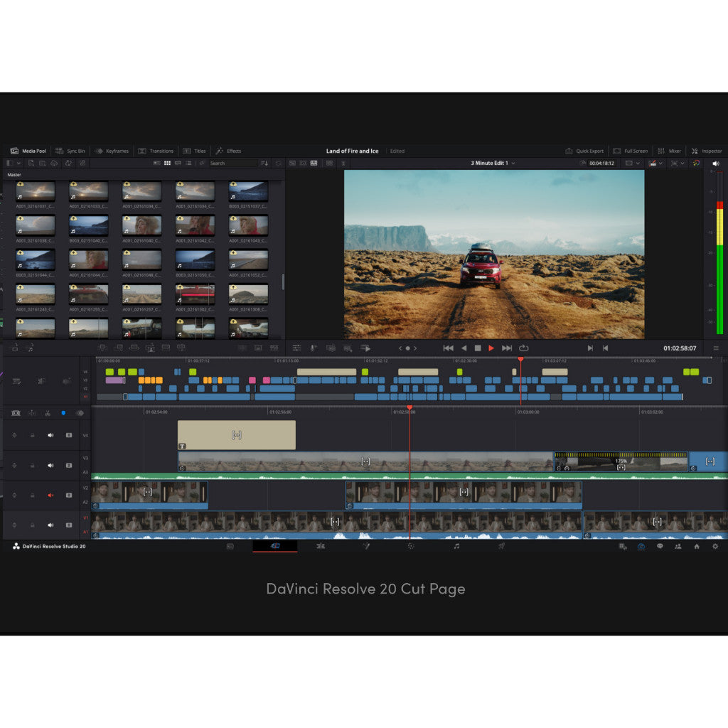Stop playback
728x728 pixels.
click(478, 348)
